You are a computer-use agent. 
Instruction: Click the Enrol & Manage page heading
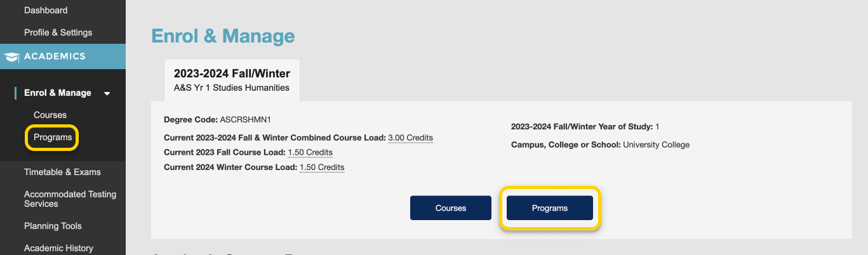(x=223, y=36)
